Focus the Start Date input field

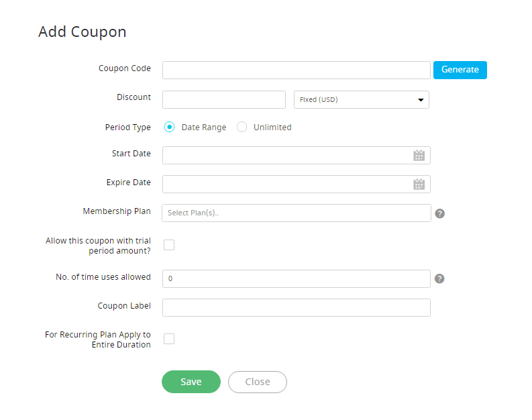[297, 156]
